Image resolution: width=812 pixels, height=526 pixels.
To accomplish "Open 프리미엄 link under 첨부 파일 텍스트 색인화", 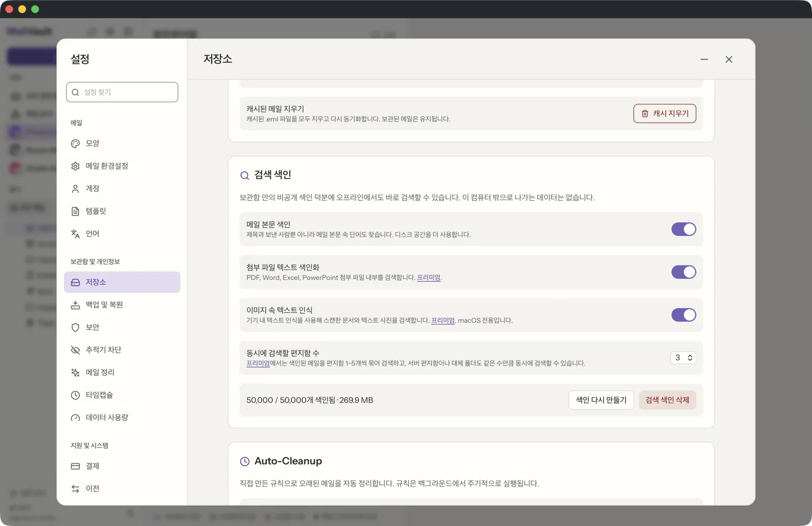I will (429, 278).
